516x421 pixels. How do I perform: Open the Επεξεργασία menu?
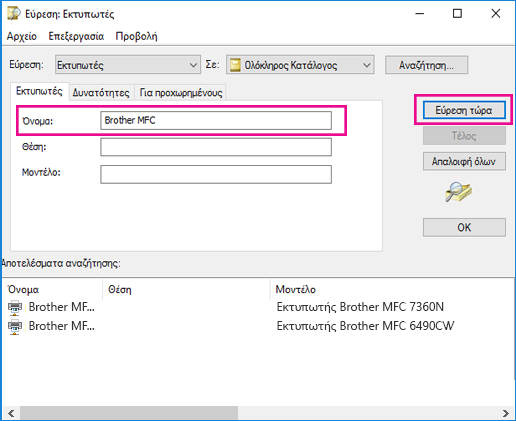[x=76, y=36]
